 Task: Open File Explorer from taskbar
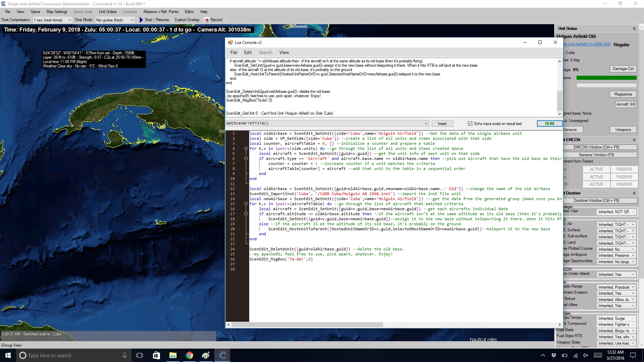click(x=173, y=355)
